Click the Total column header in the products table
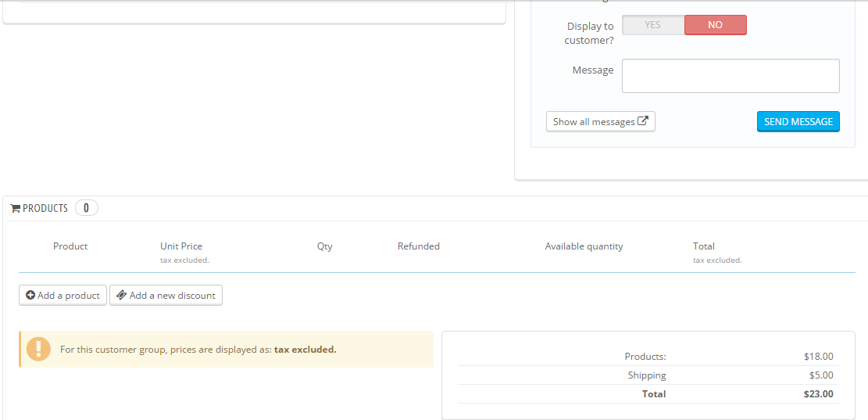 tap(704, 246)
